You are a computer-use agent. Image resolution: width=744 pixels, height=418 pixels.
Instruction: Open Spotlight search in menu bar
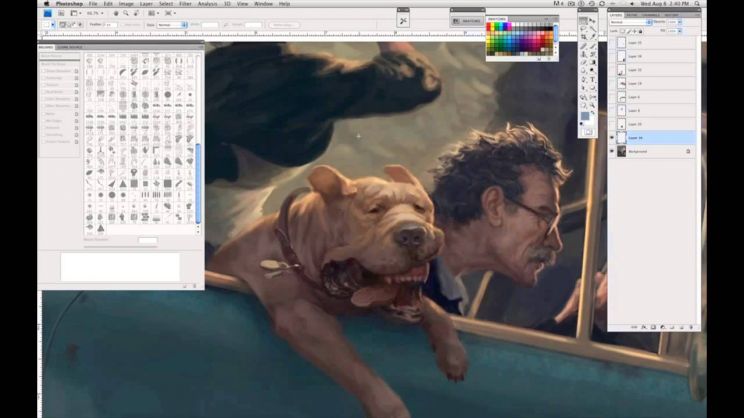(697, 4)
